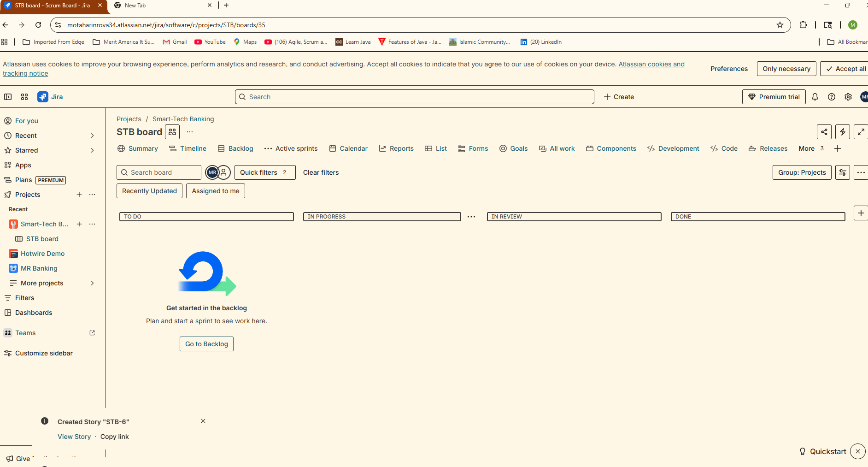Screen dimensions: 868x467
Task: Open STB board more actions ellipsis
Action: coord(190,132)
